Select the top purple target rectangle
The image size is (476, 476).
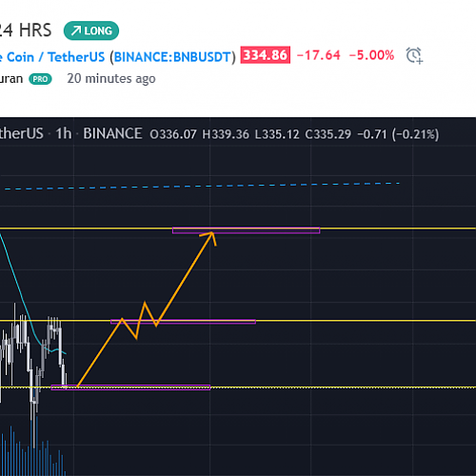(x=247, y=230)
